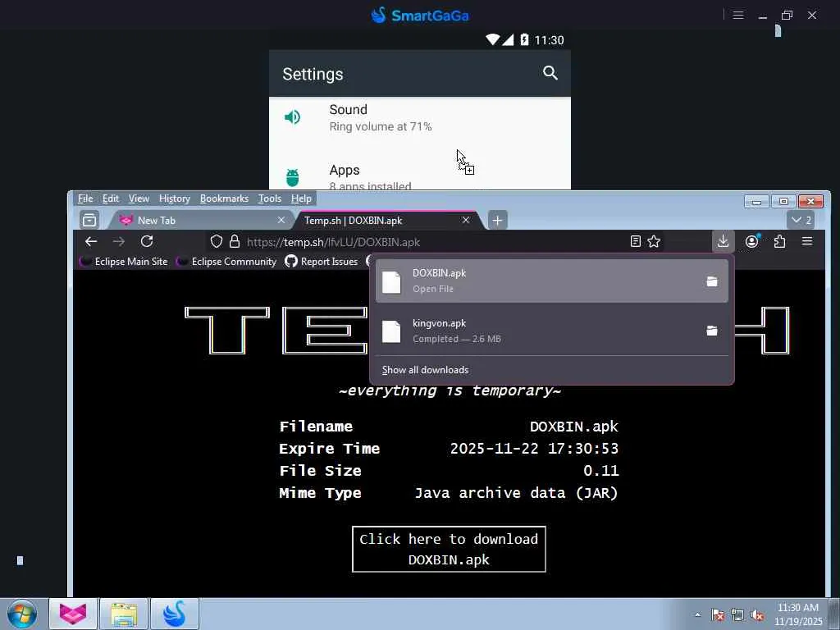Click File Size value 0.11
Image resolution: width=840 pixels, height=630 pixels.
tap(601, 470)
